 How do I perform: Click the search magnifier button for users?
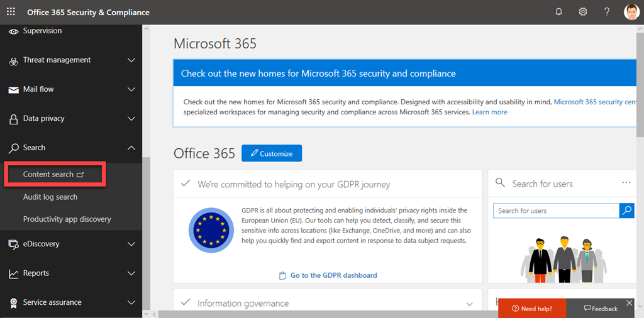pos(626,211)
